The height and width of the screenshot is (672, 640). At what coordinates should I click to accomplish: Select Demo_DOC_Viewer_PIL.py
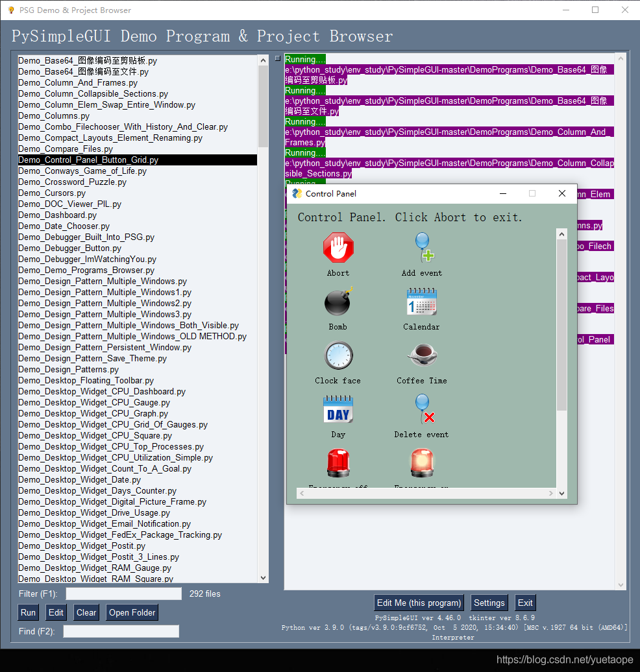[137, 204]
